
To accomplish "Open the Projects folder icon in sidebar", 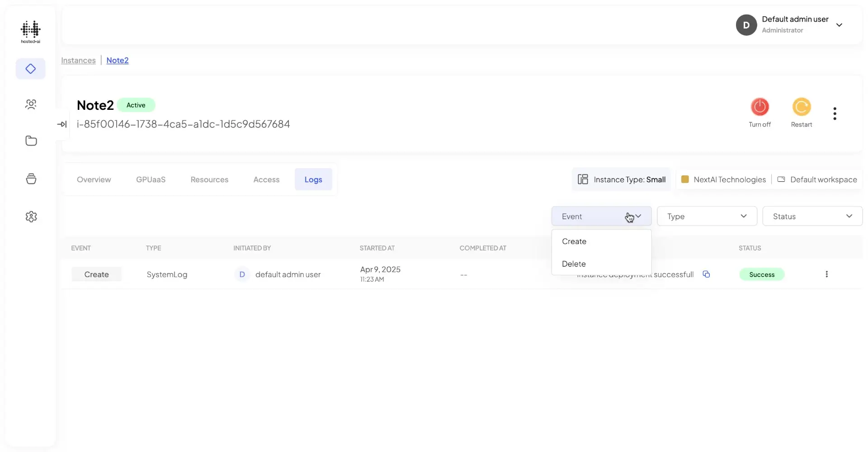I will pos(30,141).
